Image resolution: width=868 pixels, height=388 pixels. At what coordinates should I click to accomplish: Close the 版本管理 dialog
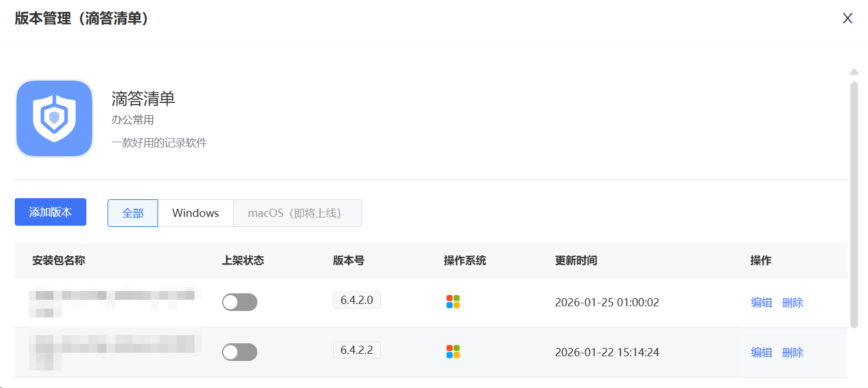[x=847, y=18]
